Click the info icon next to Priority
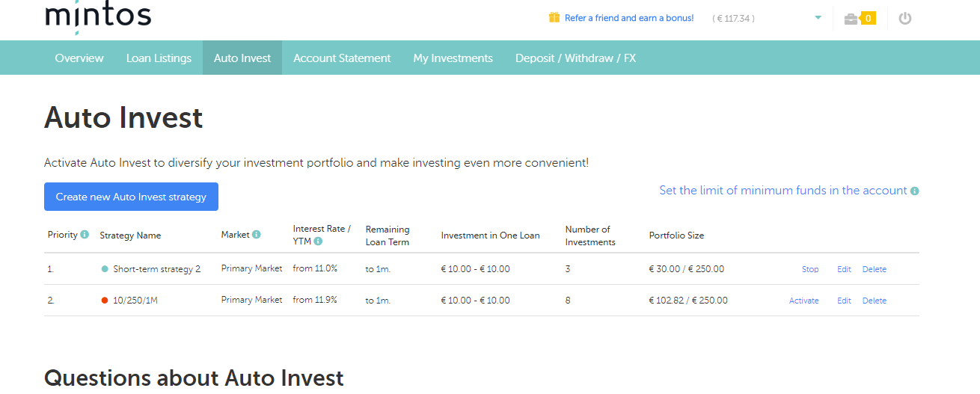This screenshot has width=980, height=394. [85, 235]
